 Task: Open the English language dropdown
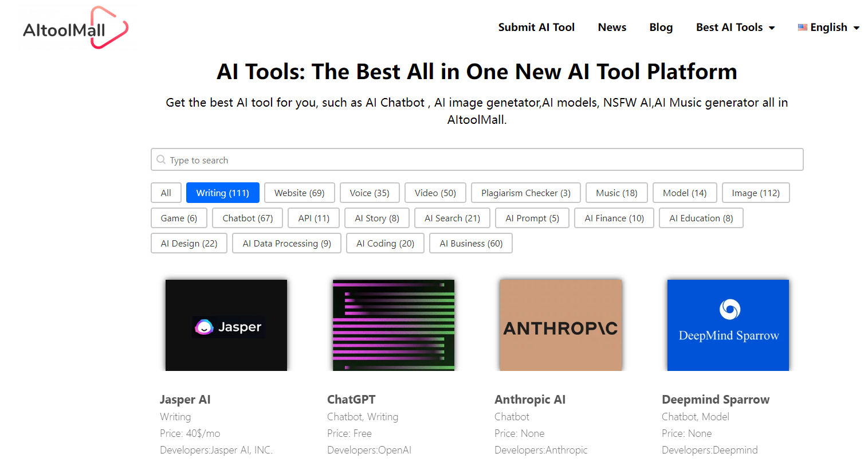click(x=834, y=28)
